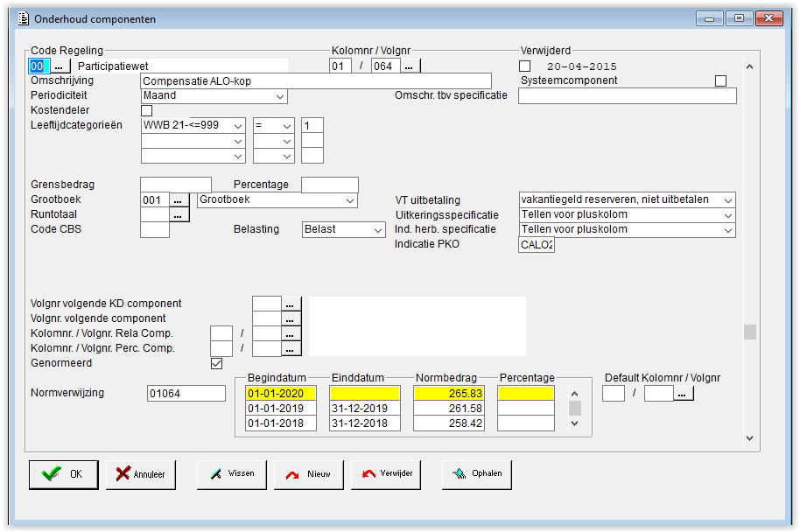The height and width of the screenshot is (532, 800).
Task: Click the main form scrollbar up arrow
Action: 749,66
